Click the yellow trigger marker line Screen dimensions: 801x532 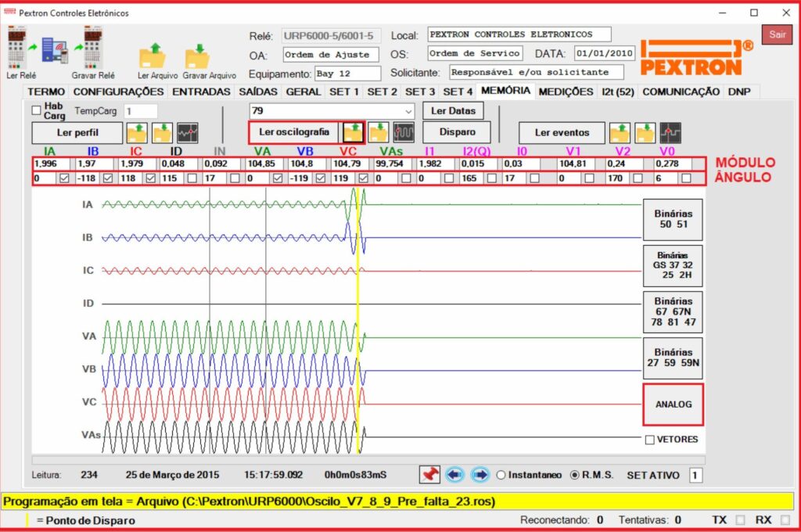click(x=358, y=321)
